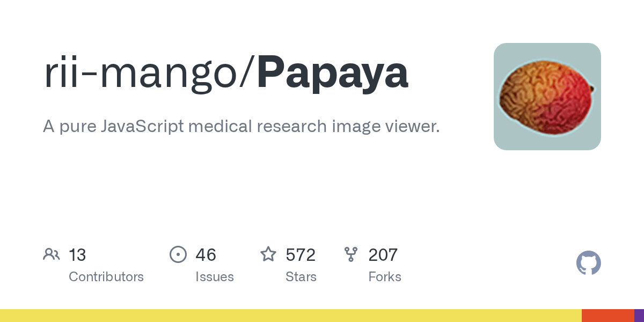This screenshot has width=644, height=322.
Task: Click the purple language bar segment
Action: click(639, 316)
